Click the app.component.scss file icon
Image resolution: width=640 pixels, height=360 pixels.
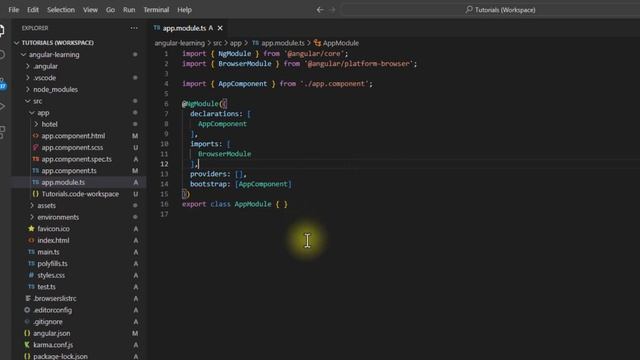[36, 147]
